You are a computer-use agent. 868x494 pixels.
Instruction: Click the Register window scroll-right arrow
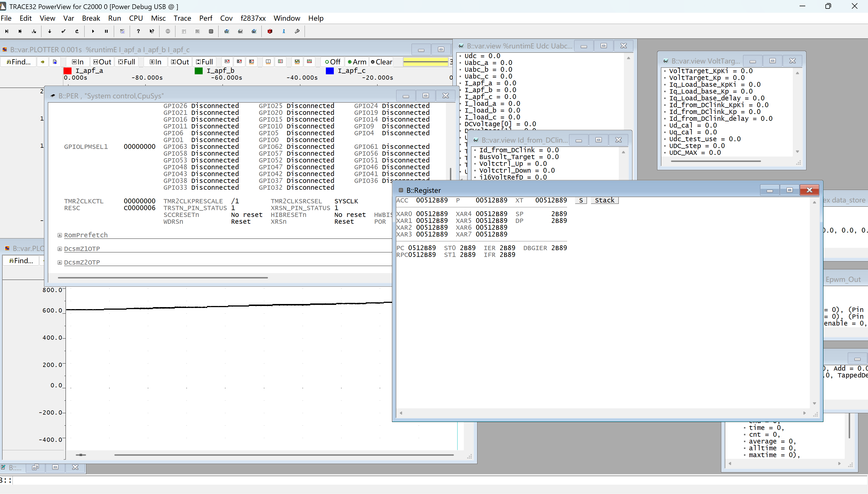[804, 413]
